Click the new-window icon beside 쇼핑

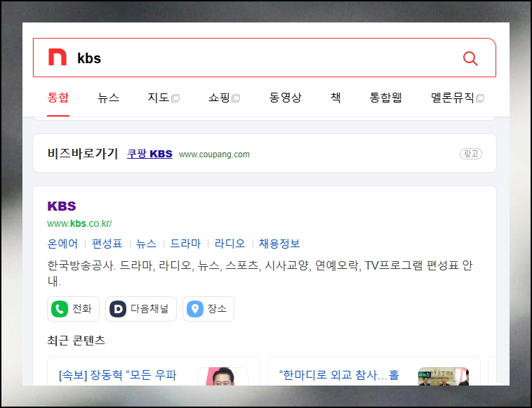(236, 98)
